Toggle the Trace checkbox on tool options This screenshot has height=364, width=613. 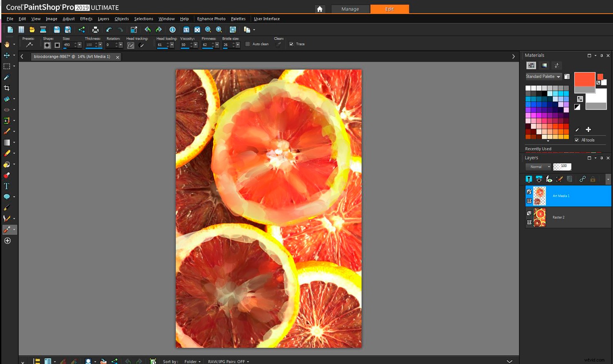click(291, 44)
